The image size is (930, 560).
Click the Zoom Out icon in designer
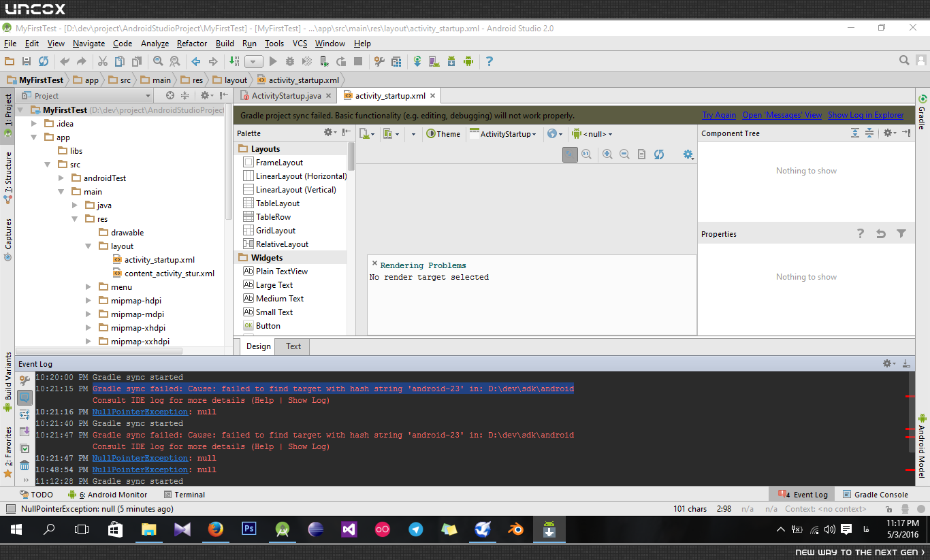(x=624, y=154)
